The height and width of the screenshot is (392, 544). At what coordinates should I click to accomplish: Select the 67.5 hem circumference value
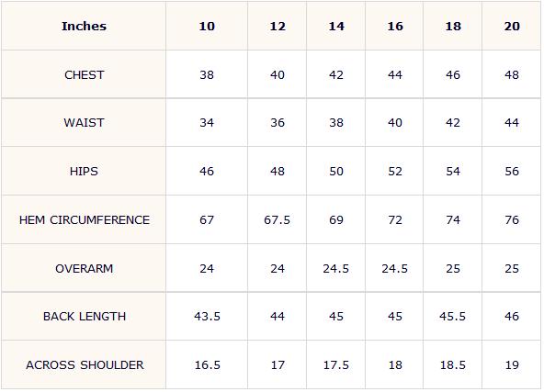(x=277, y=219)
